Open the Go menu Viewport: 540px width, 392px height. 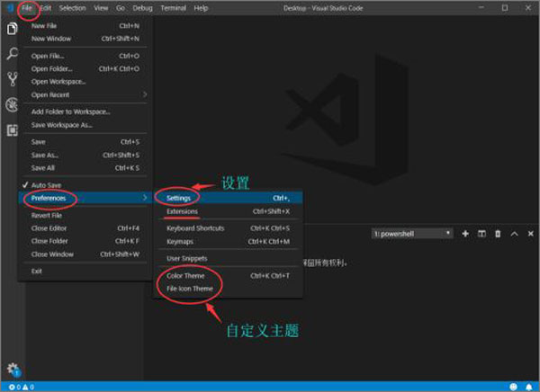click(121, 8)
